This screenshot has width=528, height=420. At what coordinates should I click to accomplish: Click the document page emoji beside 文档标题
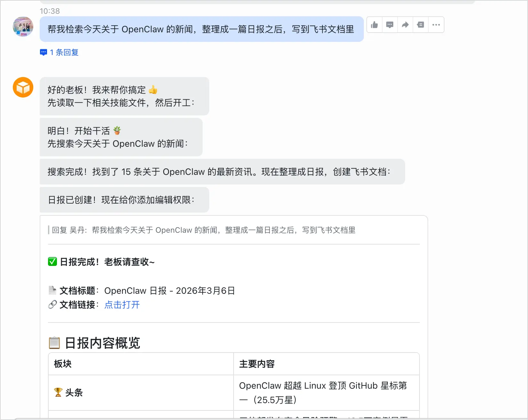tap(52, 290)
